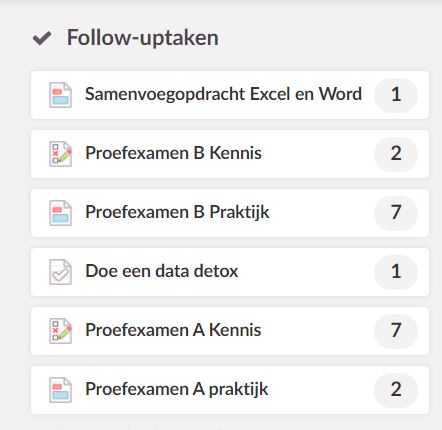This screenshot has width=442, height=430.
Task: Click count badge 7 on Proefexamen B Praktijk
Action: [396, 213]
